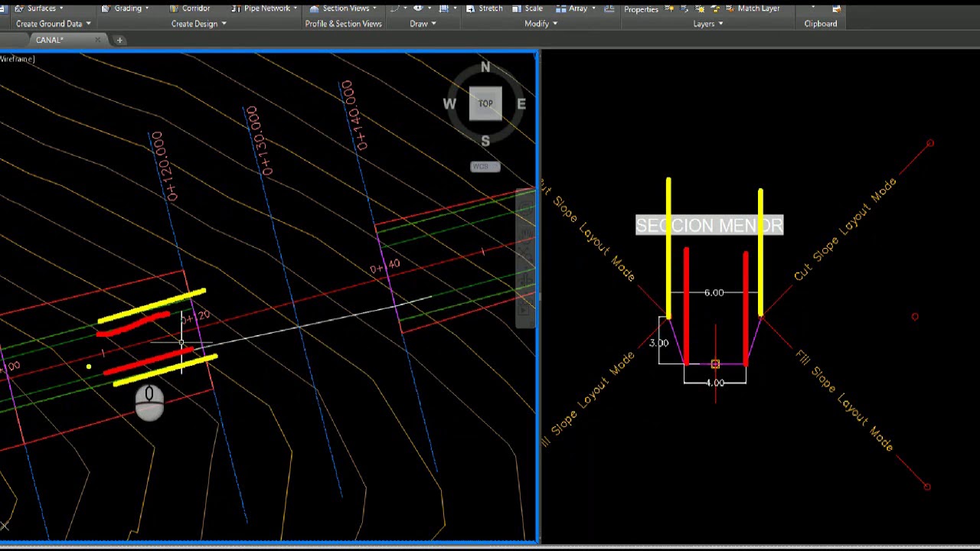
Task: Click the faded navigation bar beside viewport
Action: (x=525, y=259)
